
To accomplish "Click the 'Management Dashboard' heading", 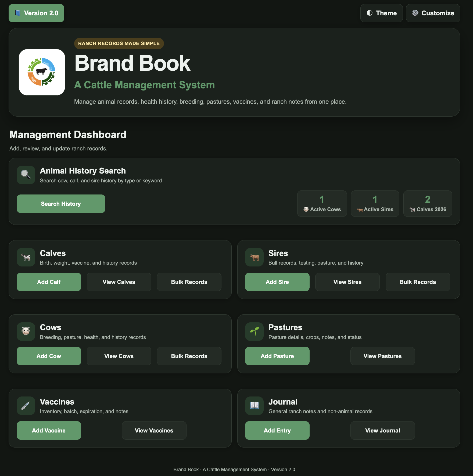I will pyautogui.click(x=68, y=135).
